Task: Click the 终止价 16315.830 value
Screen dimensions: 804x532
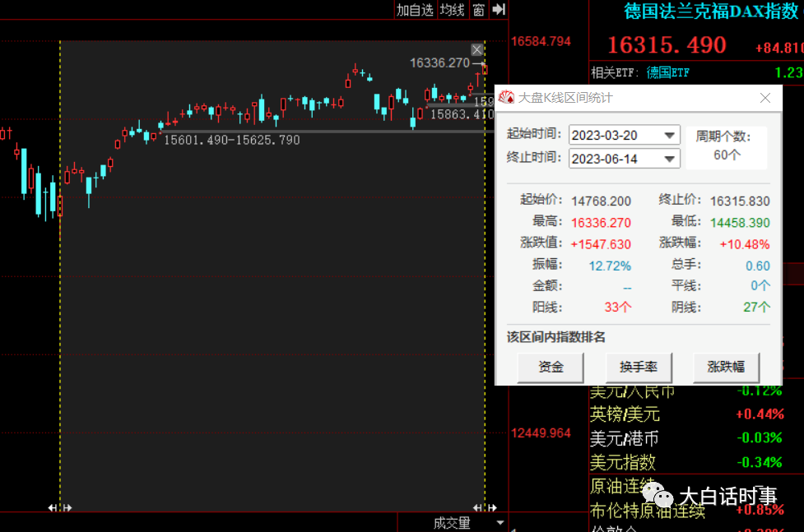Action: [740, 201]
